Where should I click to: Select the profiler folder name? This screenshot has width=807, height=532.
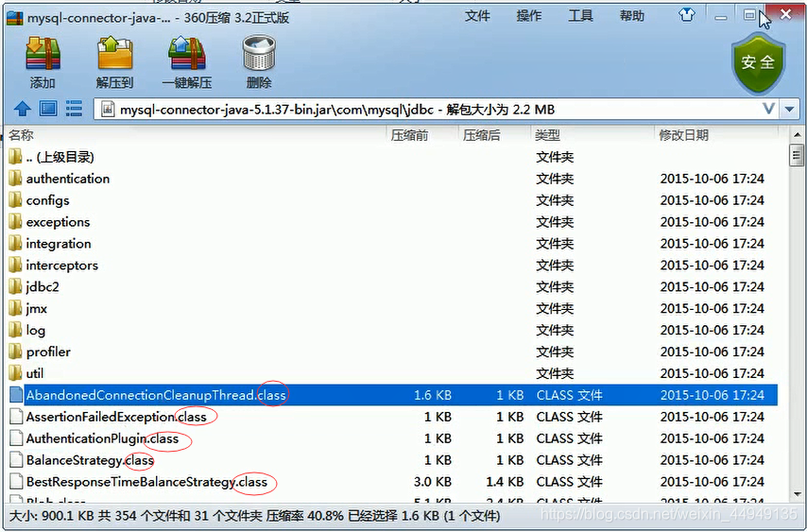coord(48,352)
